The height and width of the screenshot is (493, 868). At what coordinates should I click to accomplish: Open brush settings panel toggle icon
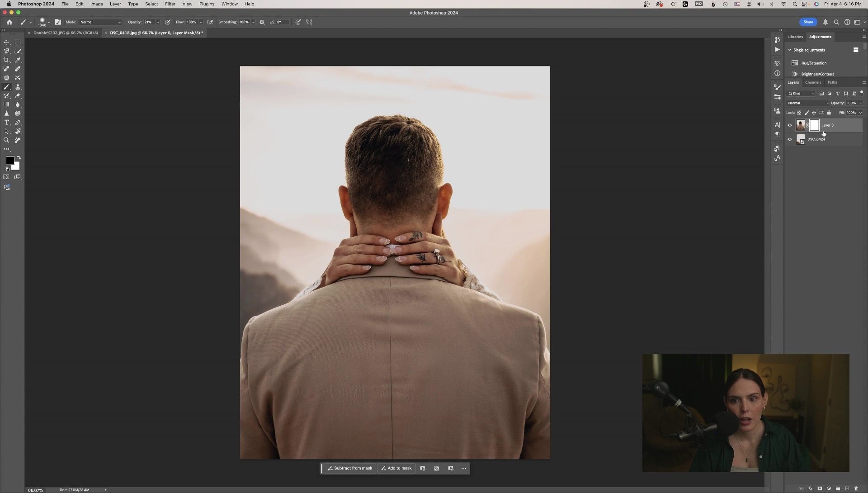(x=58, y=22)
